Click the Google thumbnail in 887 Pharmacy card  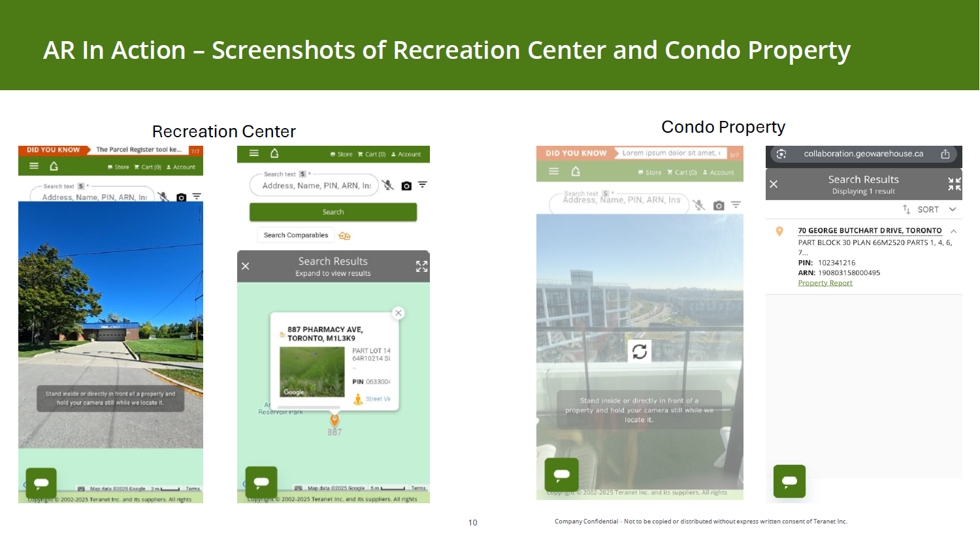[312, 372]
